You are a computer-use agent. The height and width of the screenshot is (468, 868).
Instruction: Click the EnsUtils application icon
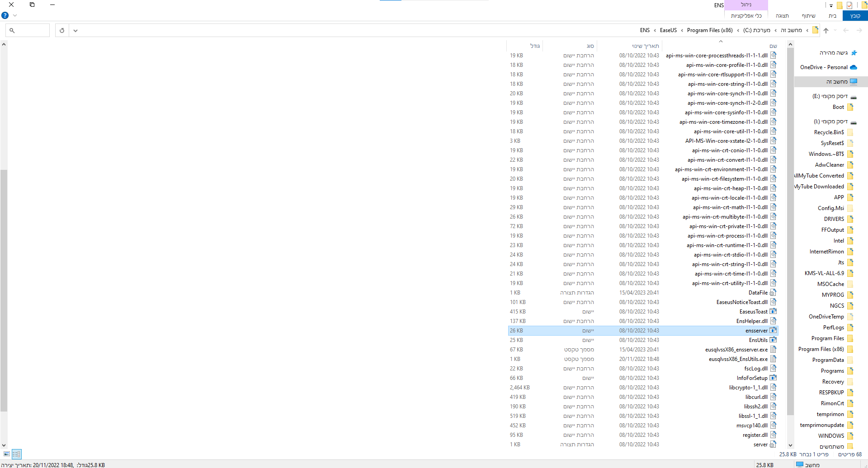(x=773, y=340)
